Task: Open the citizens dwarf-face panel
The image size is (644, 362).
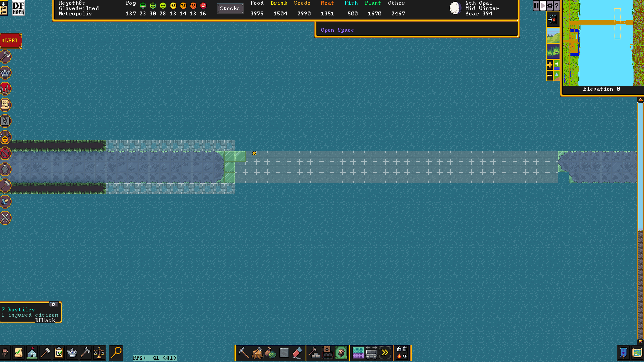Action: click(5, 353)
